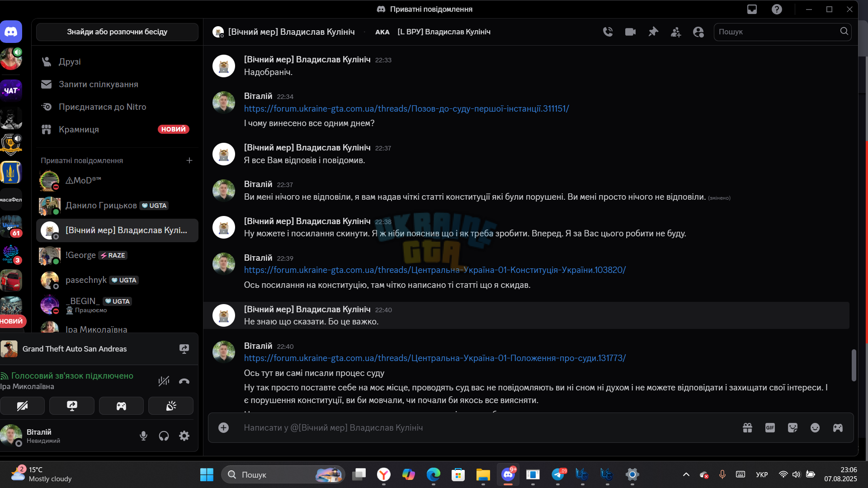Switch the УКР keyboard language

tap(762, 474)
